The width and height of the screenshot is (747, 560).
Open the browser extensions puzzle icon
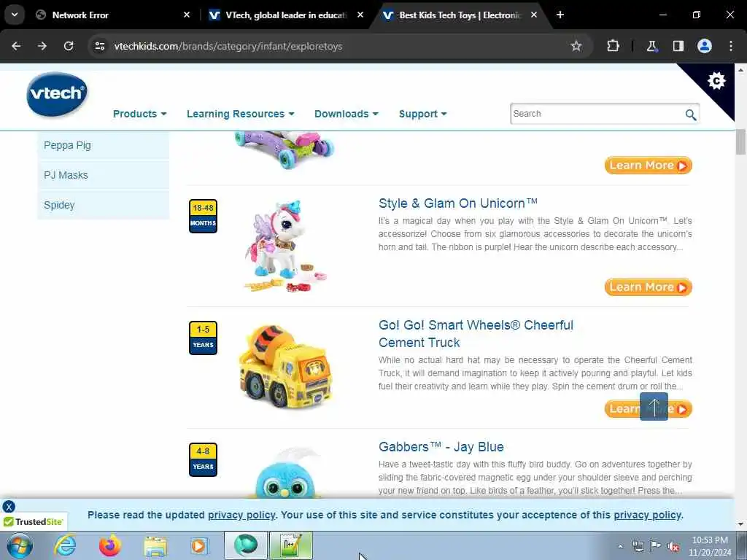pyautogui.click(x=613, y=46)
